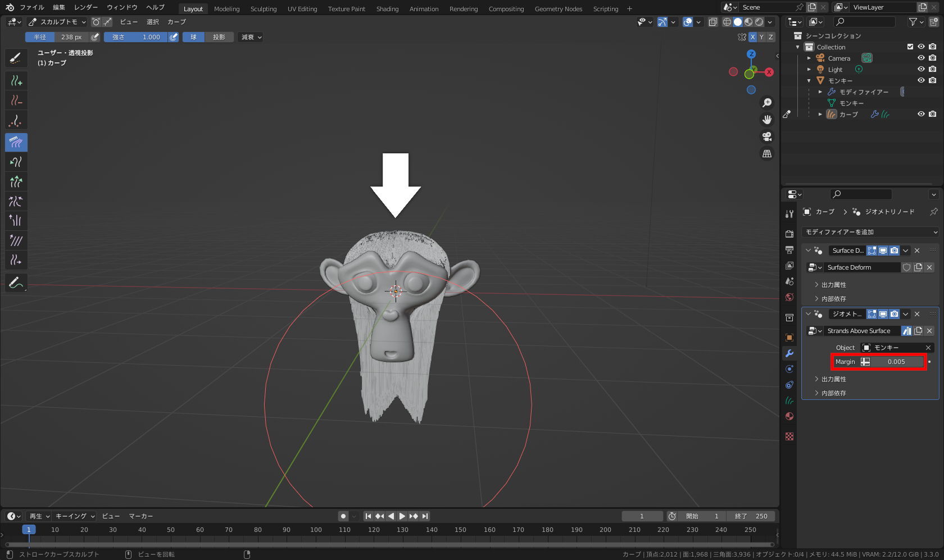
Task: Open the Texture properties tab
Action: [789, 436]
